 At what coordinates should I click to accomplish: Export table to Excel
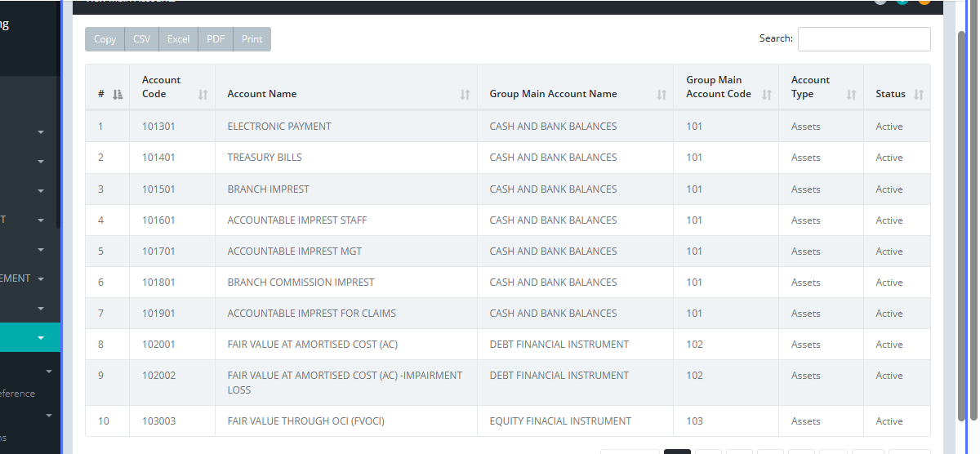(x=178, y=39)
